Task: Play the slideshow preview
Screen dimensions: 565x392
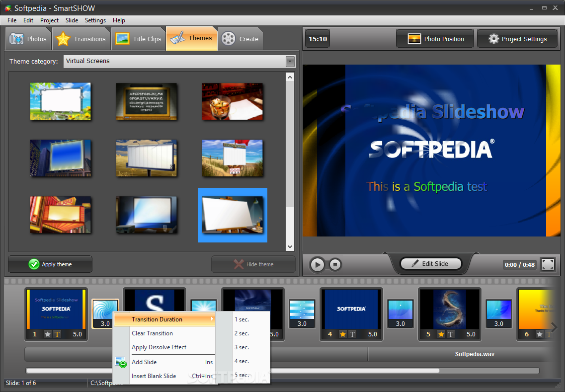Action: pyautogui.click(x=317, y=264)
